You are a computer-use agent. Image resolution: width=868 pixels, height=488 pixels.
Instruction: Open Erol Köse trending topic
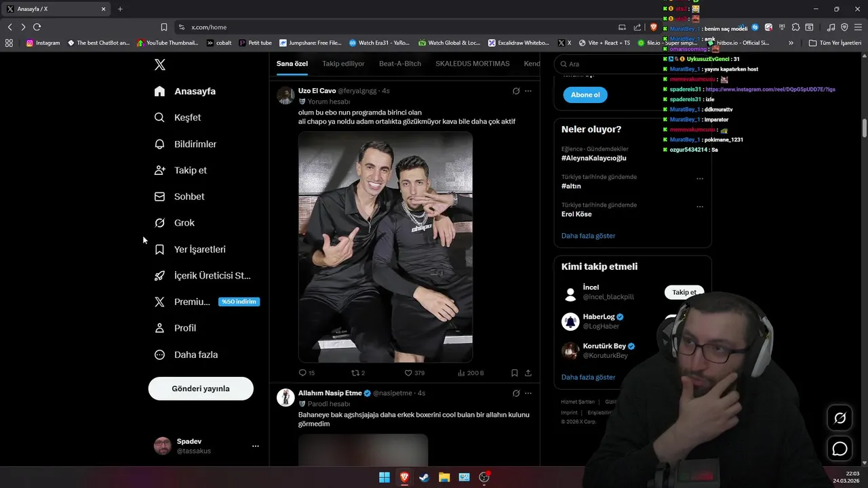pyautogui.click(x=576, y=214)
